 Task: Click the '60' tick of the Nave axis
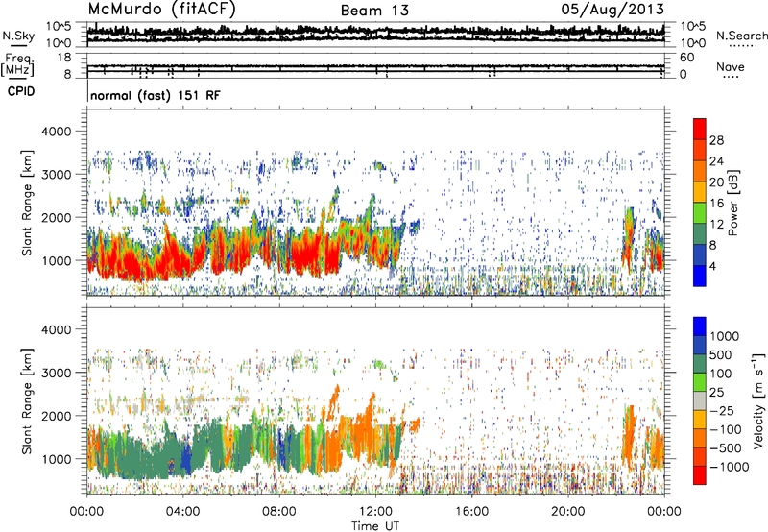(x=686, y=58)
